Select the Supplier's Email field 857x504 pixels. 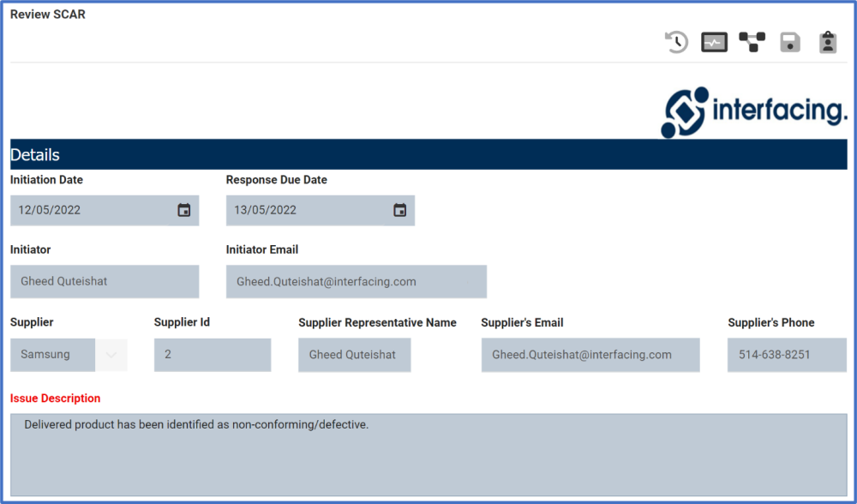coord(590,355)
